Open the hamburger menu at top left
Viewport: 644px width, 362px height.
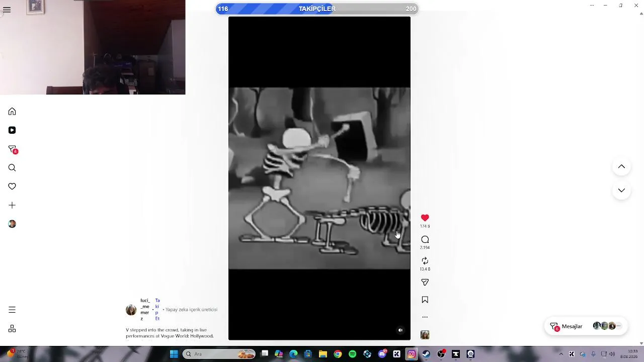tap(7, 10)
